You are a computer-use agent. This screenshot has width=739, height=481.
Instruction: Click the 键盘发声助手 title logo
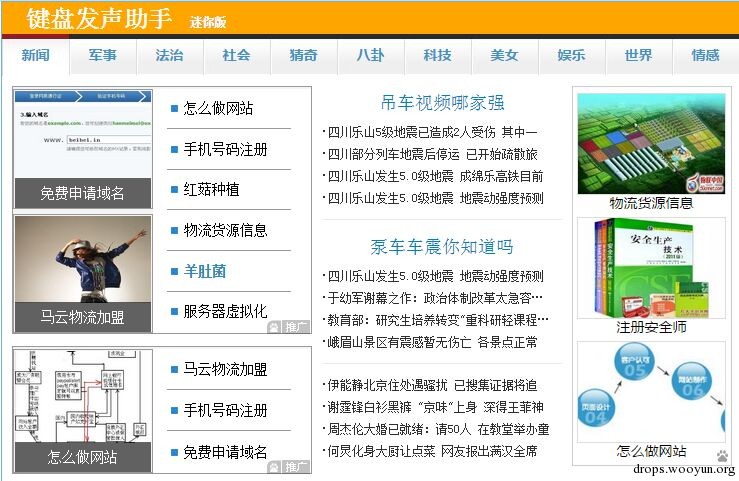pyautogui.click(x=99, y=19)
